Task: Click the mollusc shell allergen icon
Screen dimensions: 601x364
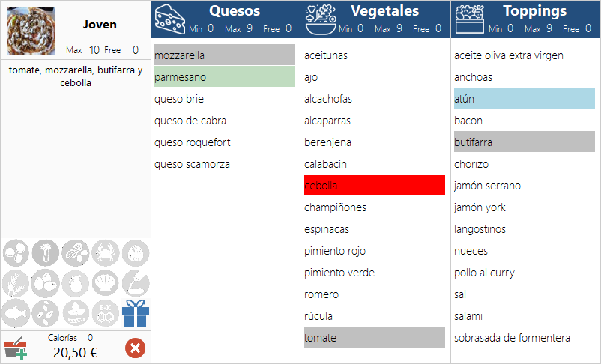Action: (106, 282)
